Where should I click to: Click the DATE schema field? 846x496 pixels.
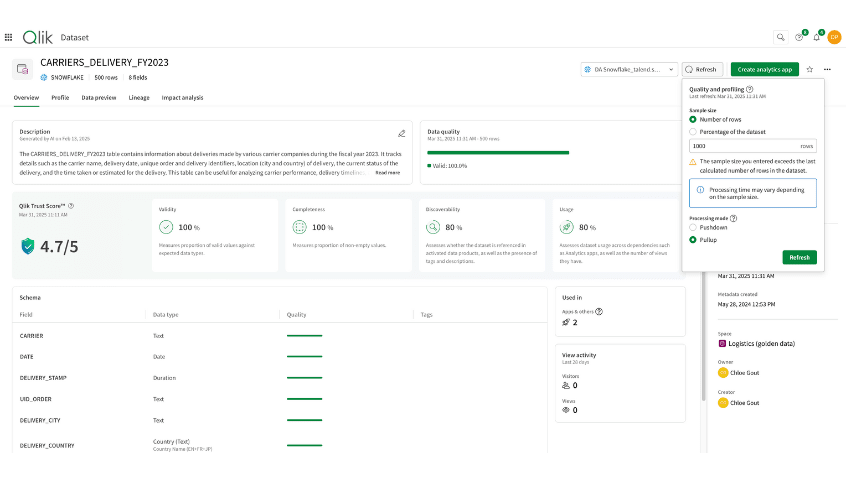point(26,357)
